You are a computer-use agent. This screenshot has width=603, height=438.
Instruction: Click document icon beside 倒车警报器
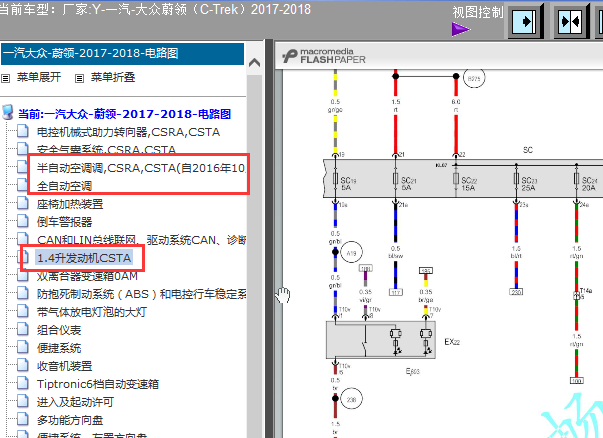coord(23,221)
